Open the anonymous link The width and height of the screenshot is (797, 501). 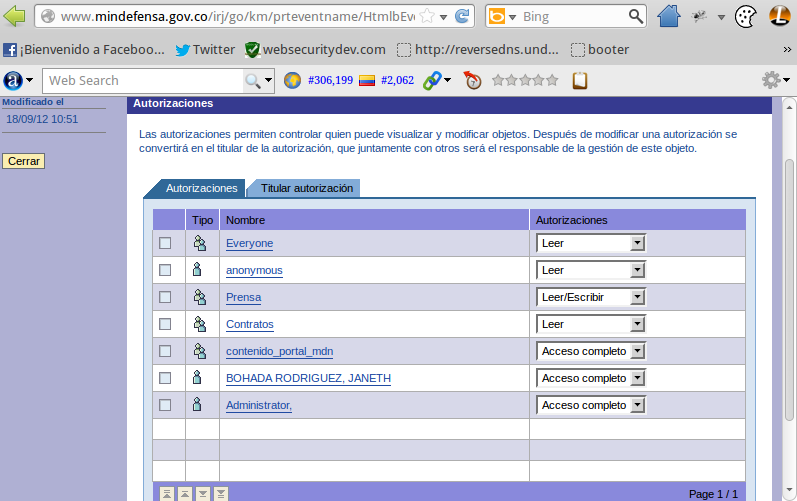(254, 270)
